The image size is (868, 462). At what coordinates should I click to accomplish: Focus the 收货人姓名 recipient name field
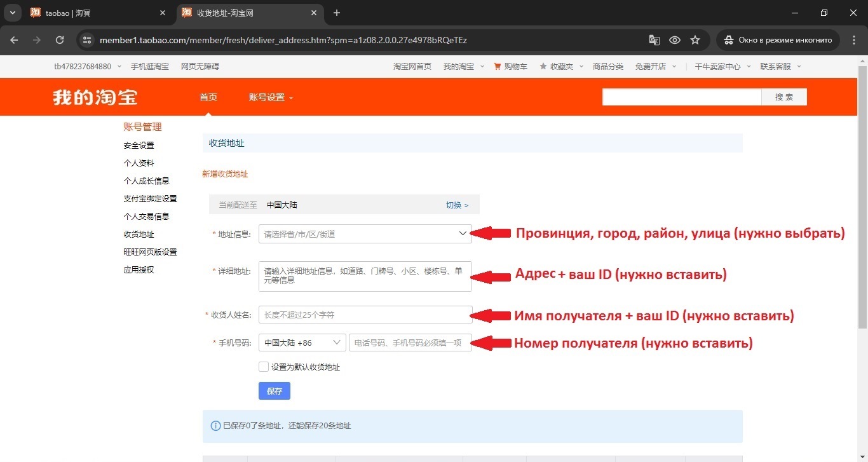tap(365, 315)
